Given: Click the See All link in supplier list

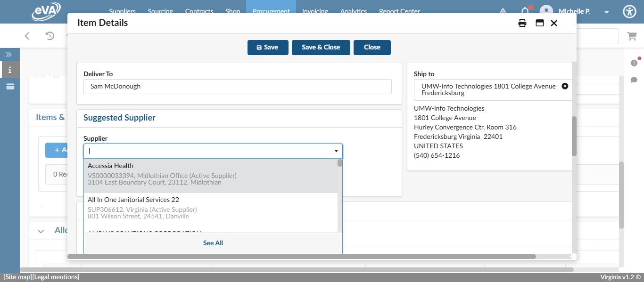Looking at the screenshot, I should 213,243.
